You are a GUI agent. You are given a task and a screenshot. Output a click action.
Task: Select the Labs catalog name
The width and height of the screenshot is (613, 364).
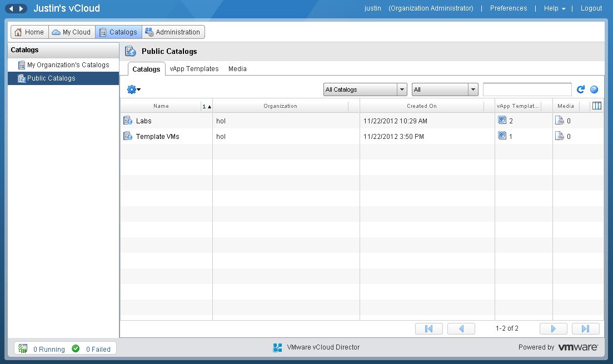(143, 121)
